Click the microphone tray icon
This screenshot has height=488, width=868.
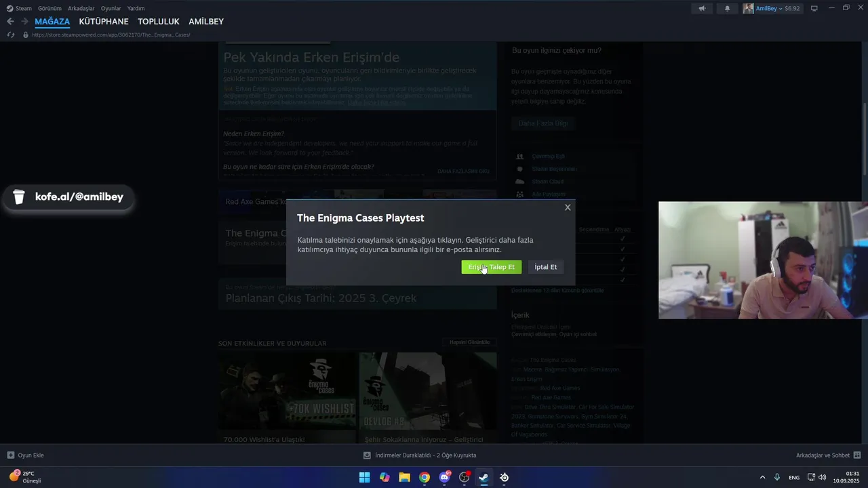(x=777, y=477)
